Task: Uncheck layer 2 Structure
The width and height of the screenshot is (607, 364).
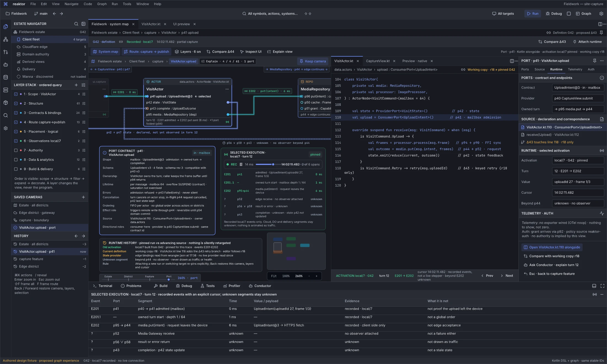Action: click(x=16, y=104)
